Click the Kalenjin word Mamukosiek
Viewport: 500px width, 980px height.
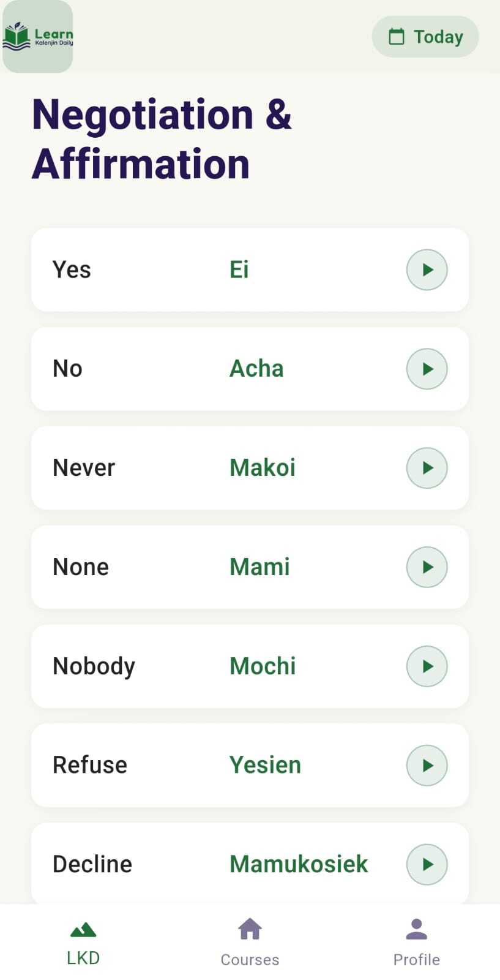(x=299, y=864)
